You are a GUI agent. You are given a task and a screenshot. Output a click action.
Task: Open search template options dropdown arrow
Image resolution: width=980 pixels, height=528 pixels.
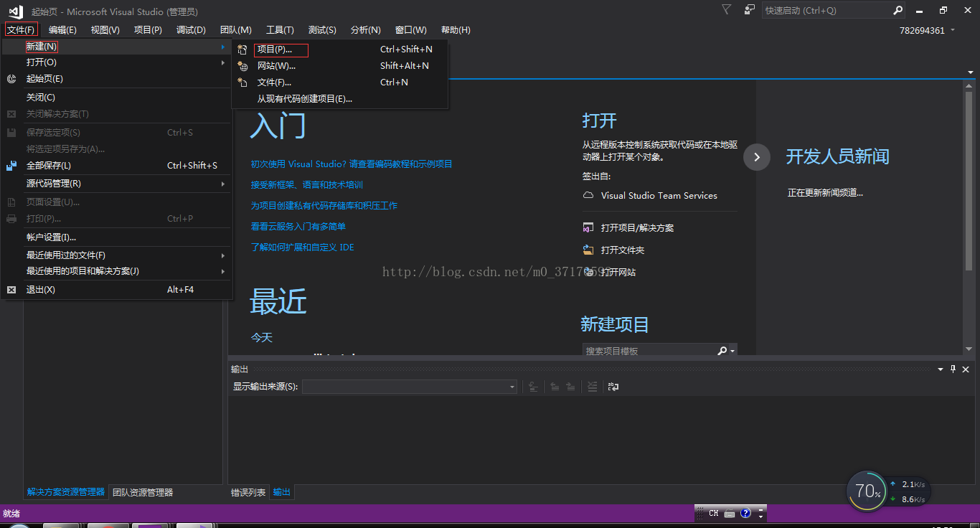click(732, 351)
